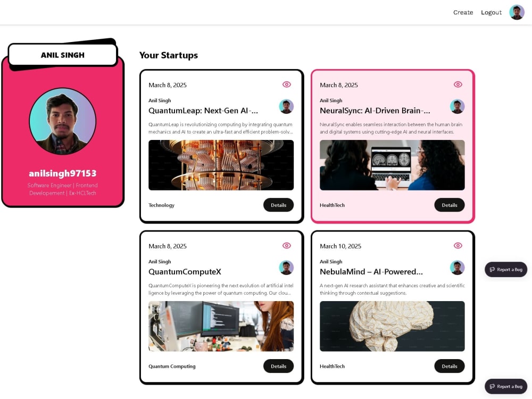
Task: Click the QuantumComputeX description paragraph
Action: [221, 289]
